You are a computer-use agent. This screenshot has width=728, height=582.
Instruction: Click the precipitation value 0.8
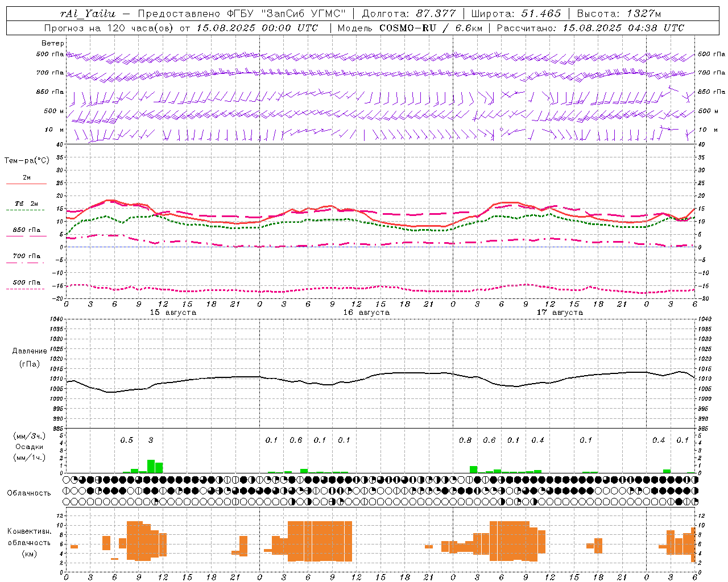click(x=465, y=440)
